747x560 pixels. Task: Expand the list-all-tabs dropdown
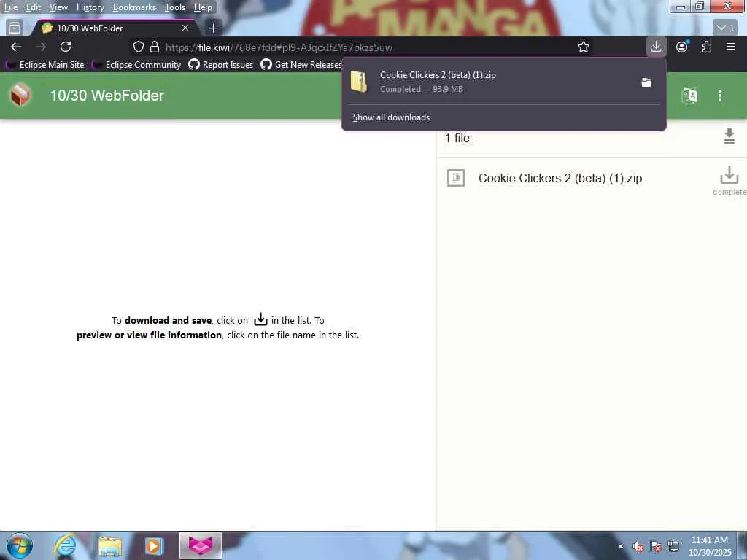tap(726, 28)
